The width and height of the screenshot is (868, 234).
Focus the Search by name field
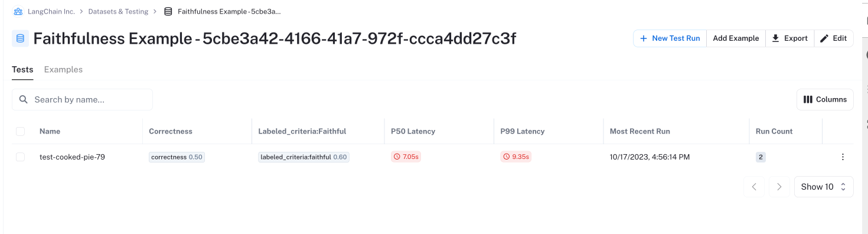(x=82, y=99)
